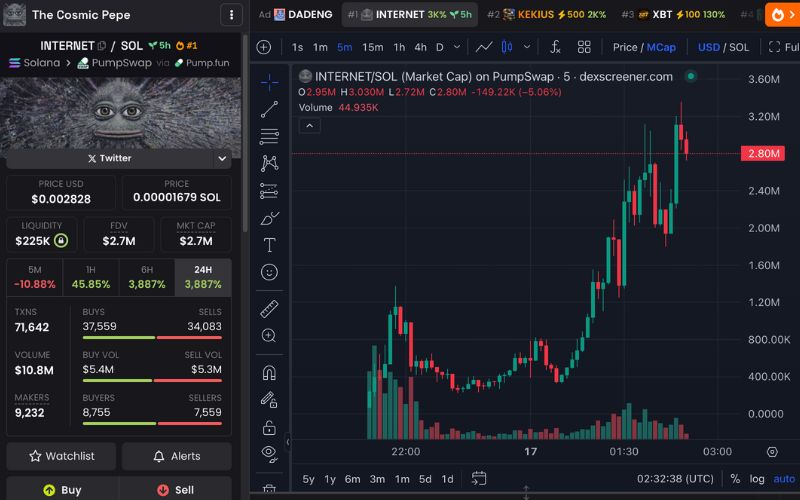Select the 15m timeframe

point(372,47)
